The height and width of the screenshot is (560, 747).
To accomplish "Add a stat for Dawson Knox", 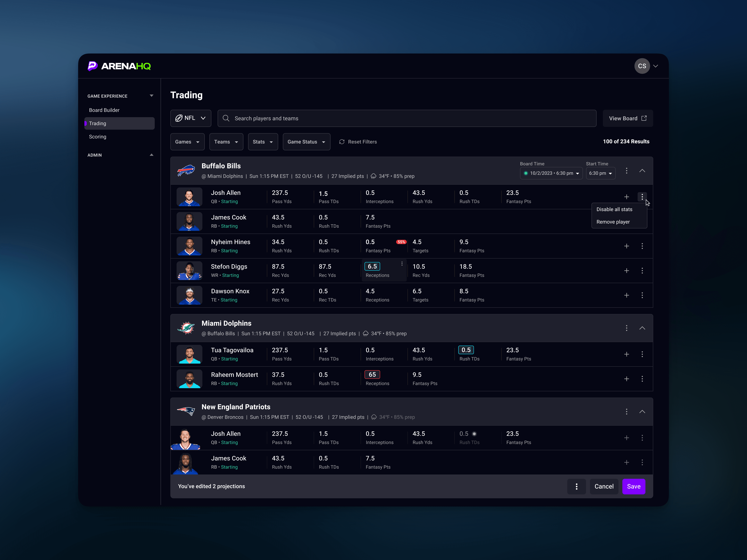I will point(626,295).
